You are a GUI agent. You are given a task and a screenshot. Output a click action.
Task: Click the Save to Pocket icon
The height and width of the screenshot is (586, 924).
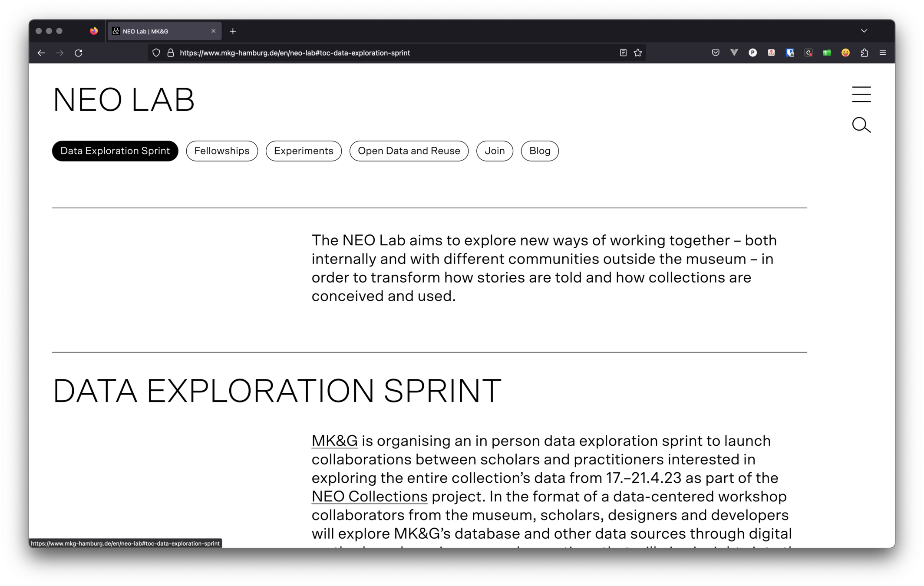pos(716,53)
